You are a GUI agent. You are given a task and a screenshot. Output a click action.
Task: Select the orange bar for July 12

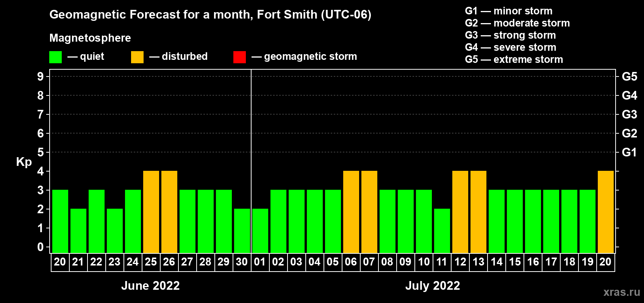[x=460, y=212]
